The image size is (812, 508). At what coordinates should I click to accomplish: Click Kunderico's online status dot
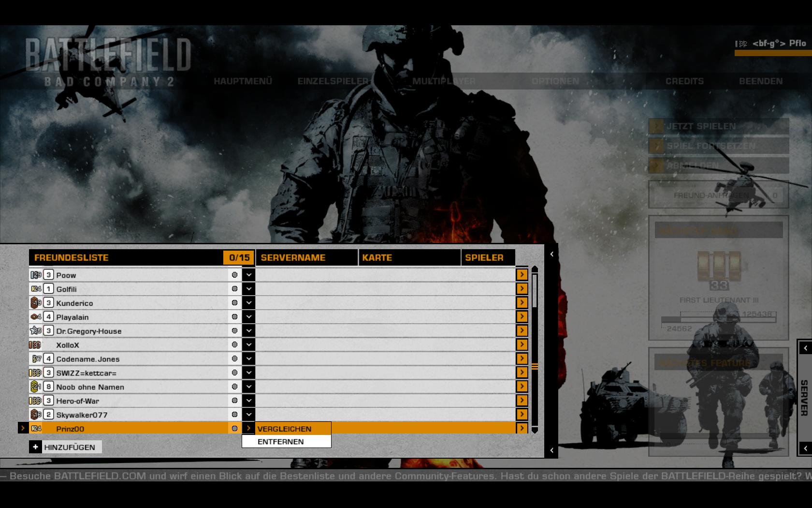click(x=235, y=303)
